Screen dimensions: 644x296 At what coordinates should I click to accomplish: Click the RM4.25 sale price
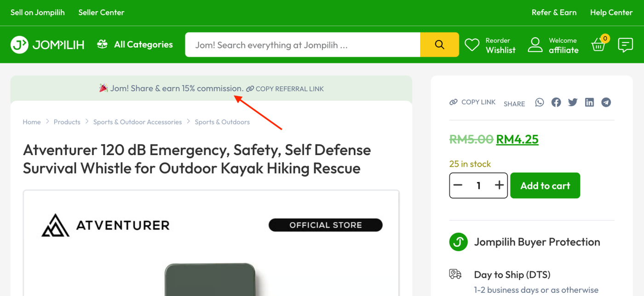[517, 139]
